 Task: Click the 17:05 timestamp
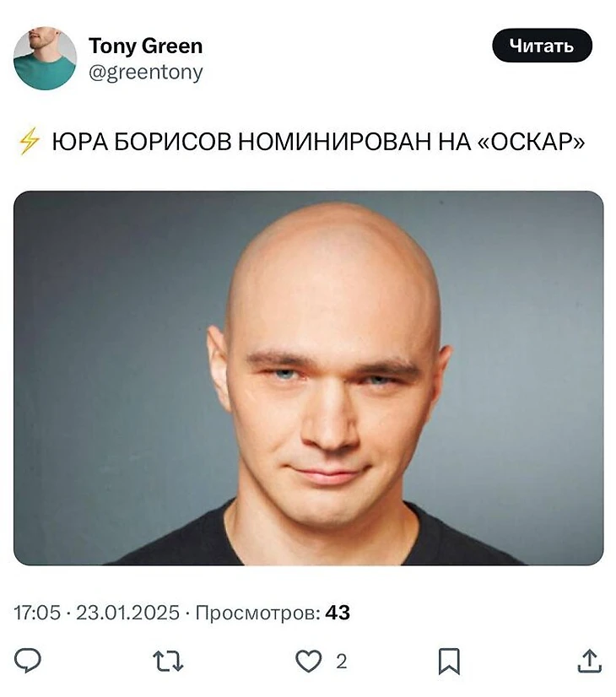(x=37, y=613)
